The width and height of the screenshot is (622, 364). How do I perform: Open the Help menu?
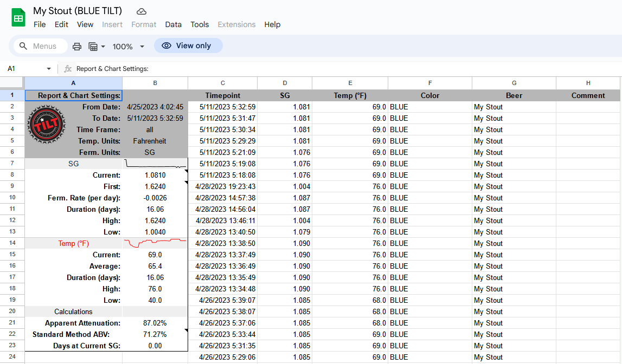click(x=272, y=24)
